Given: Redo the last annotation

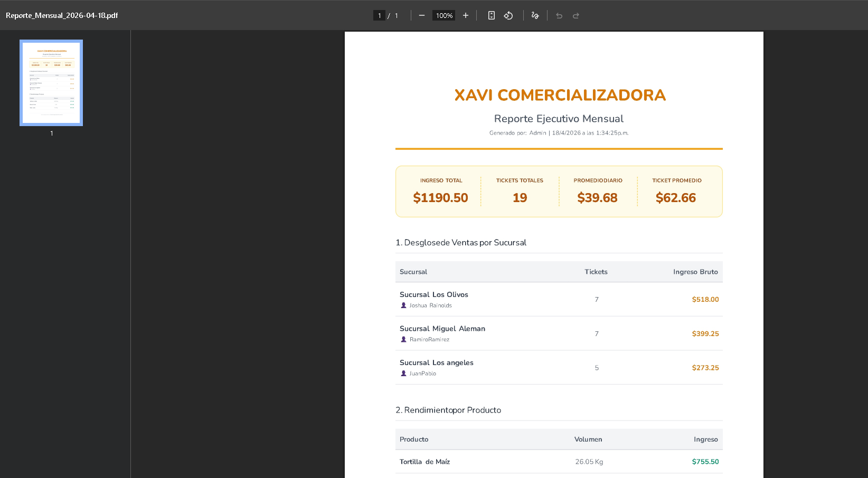Looking at the screenshot, I should 576,15.
